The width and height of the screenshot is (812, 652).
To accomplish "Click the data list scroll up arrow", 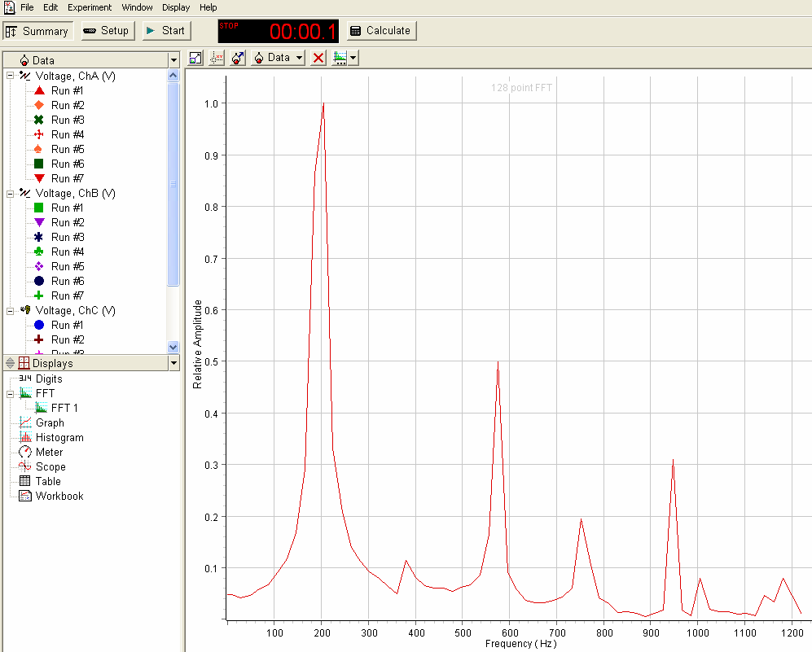I will (173, 76).
